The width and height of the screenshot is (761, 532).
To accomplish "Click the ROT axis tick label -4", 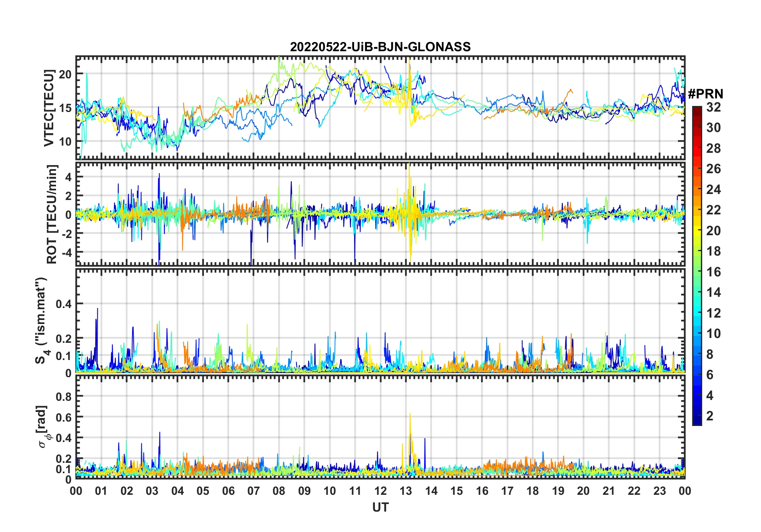I will pyautogui.click(x=66, y=252).
